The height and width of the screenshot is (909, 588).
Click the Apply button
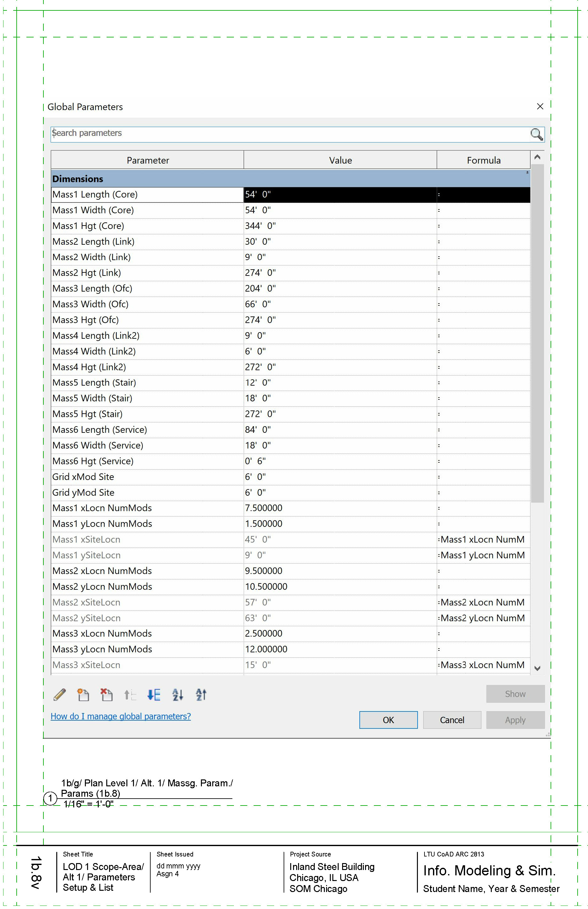[x=515, y=720]
